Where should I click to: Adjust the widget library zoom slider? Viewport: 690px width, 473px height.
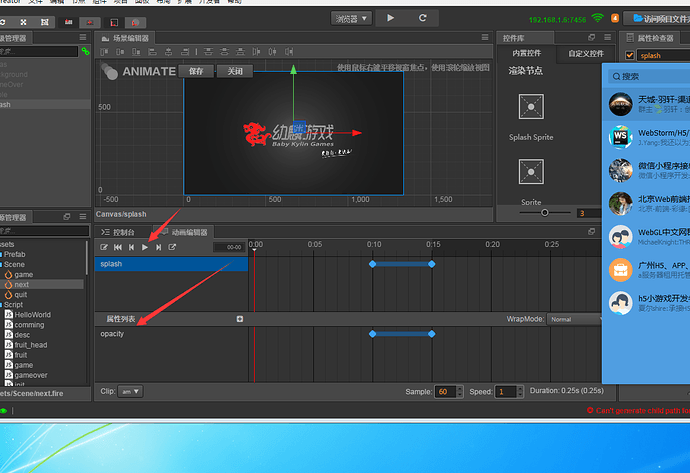click(x=545, y=213)
